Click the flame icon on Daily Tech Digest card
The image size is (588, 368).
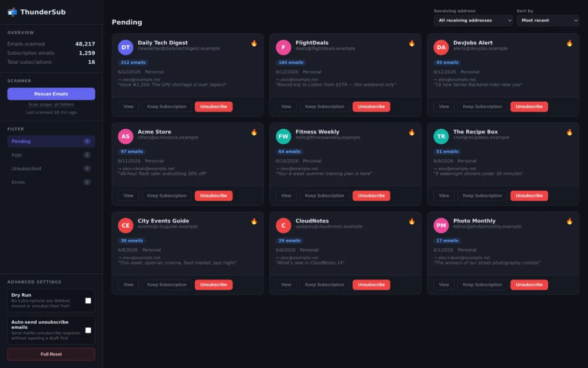(x=254, y=43)
